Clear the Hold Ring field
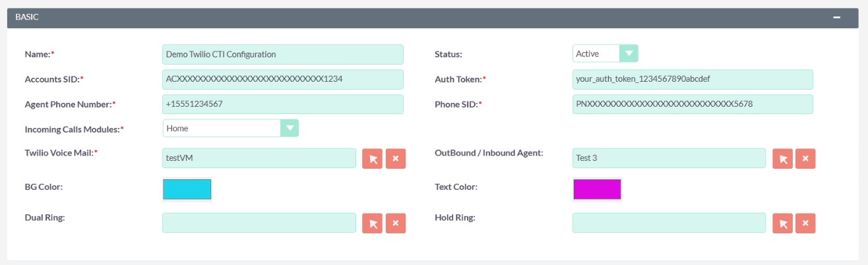 click(806, 223)
